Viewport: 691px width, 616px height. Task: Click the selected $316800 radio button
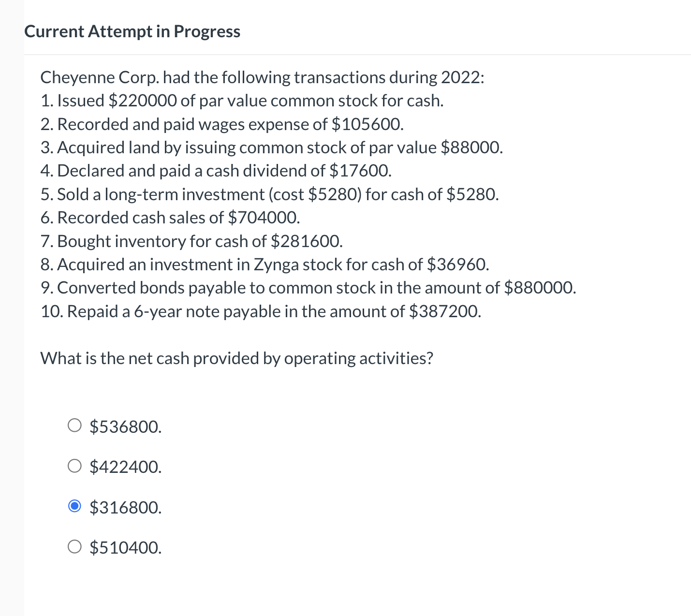click(x=74, y=506)
